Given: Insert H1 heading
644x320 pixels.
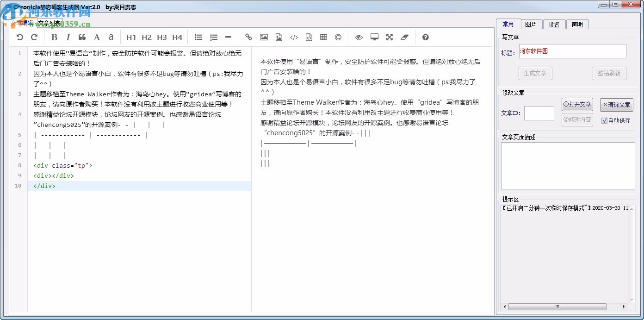Looking at the screenshot, I should coord(131,37).
